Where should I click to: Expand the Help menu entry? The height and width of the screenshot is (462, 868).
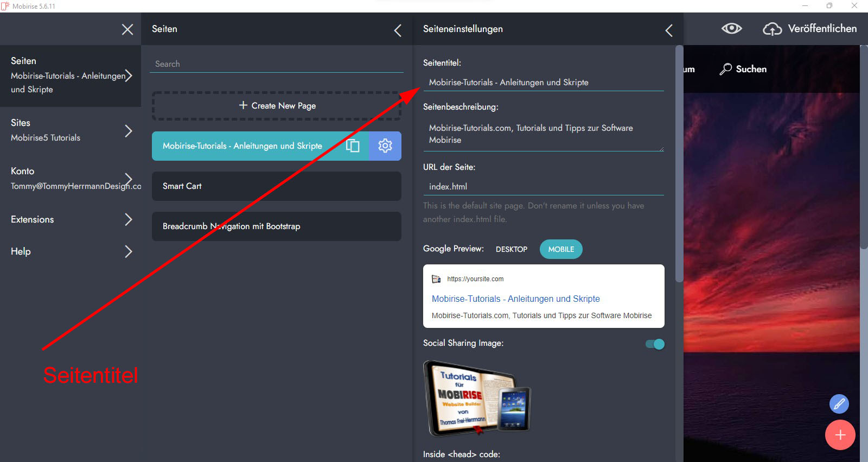128,251
